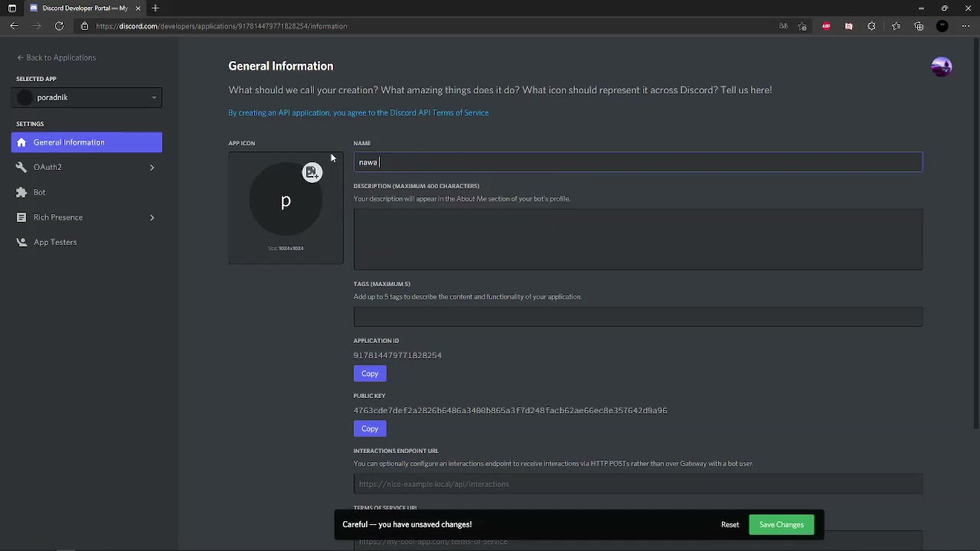
Task: Open Rich Presence settings
Action: [87, 217]
